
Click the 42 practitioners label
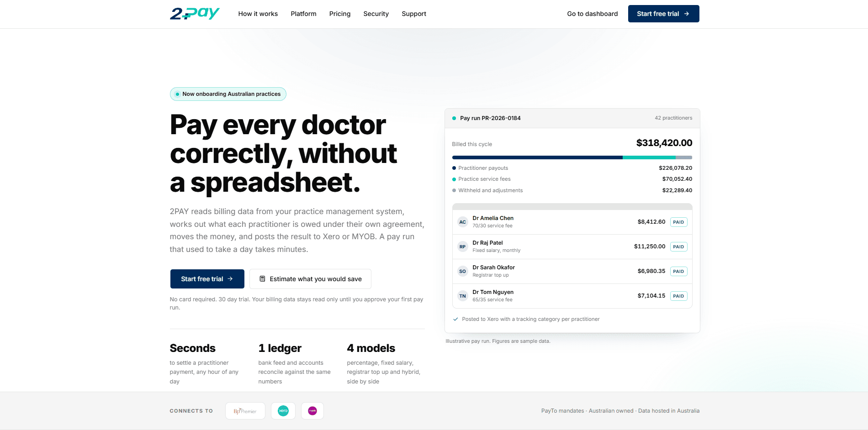673,118
